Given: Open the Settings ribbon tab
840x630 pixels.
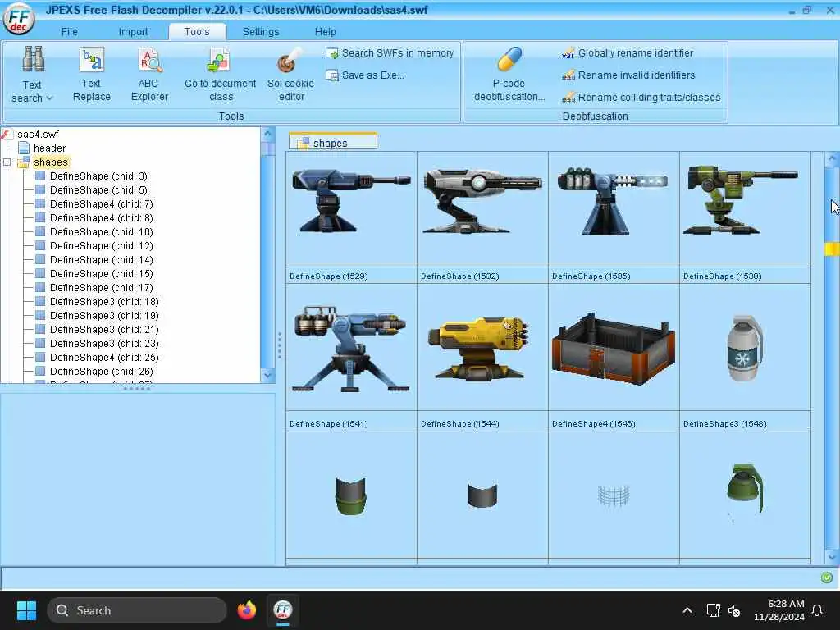Looking at the screenshot, I should coord(260,32).
